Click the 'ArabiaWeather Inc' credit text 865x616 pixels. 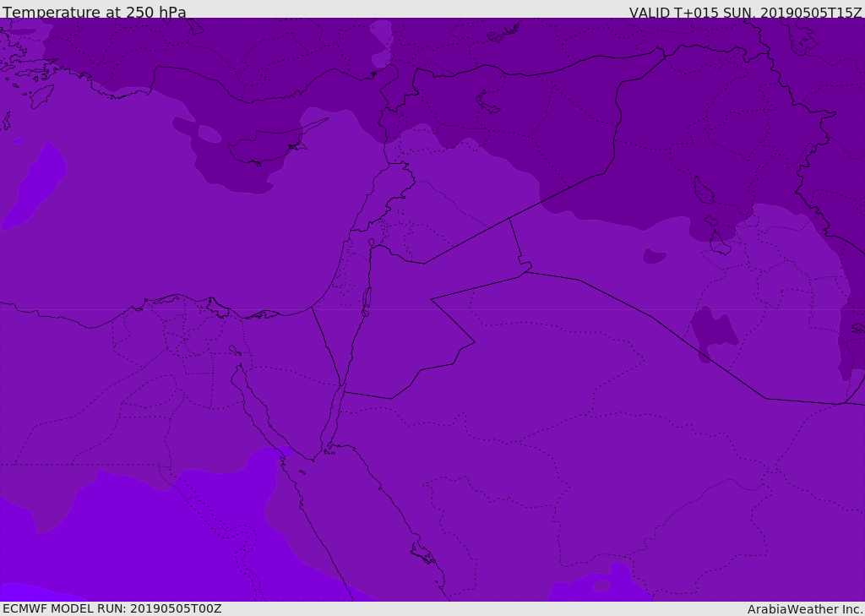804,609
